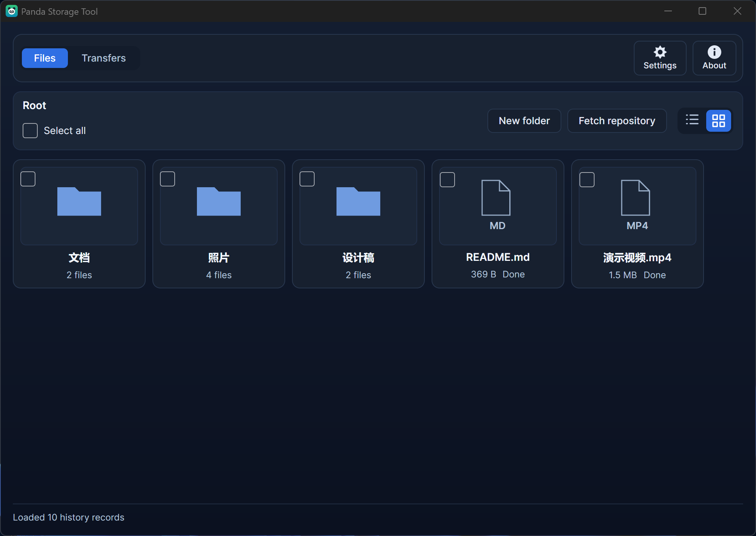Check the 文档 folder checkbox
The width and height of the screenshot is (756, 536).
(28, 179)
